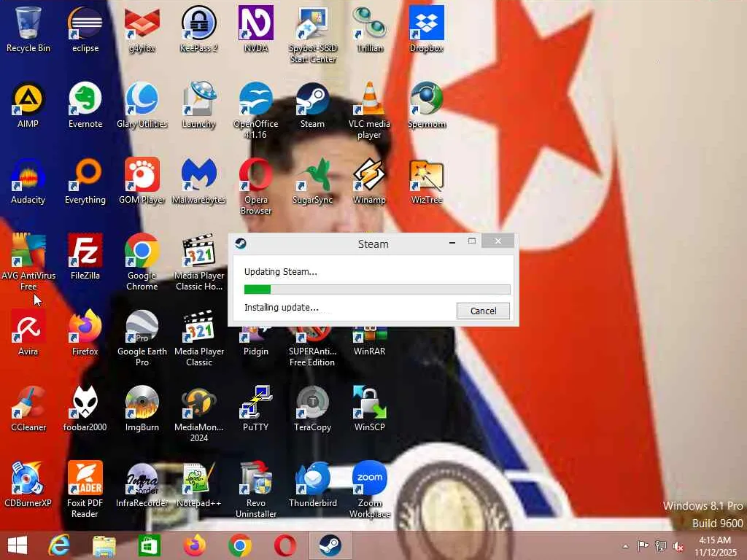Image resolution: width=747 pixels, height=560 pixels.
Task: Select the Steam desktop shortcut icon
Action: point(312,105)
